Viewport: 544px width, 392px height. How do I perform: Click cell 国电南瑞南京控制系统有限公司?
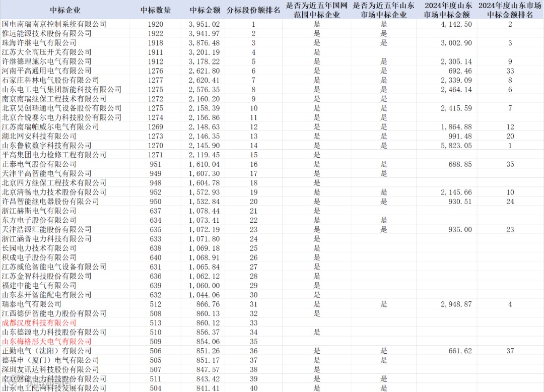pos(54,24)
